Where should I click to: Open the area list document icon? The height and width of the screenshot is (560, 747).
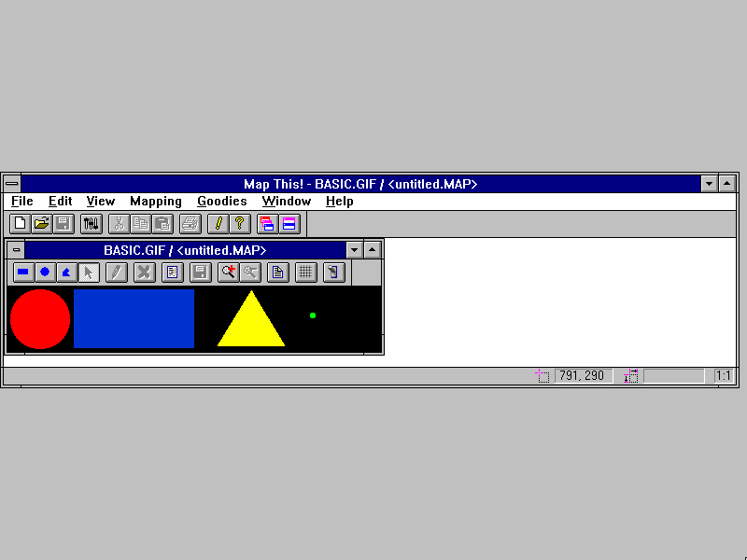pyautogui.click(x=278, y=273)
